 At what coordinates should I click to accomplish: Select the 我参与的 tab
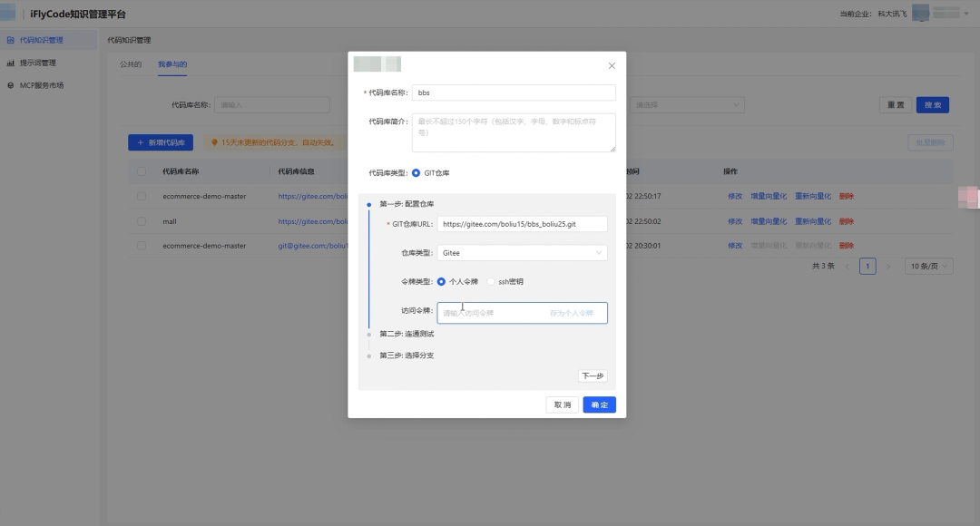tap(172, 64)
